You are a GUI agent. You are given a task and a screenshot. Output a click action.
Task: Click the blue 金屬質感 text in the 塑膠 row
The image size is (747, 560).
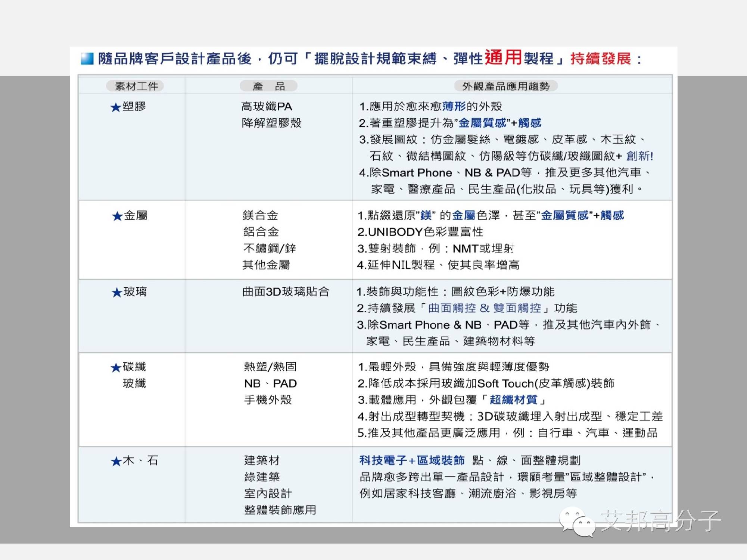tap(482, 123)
